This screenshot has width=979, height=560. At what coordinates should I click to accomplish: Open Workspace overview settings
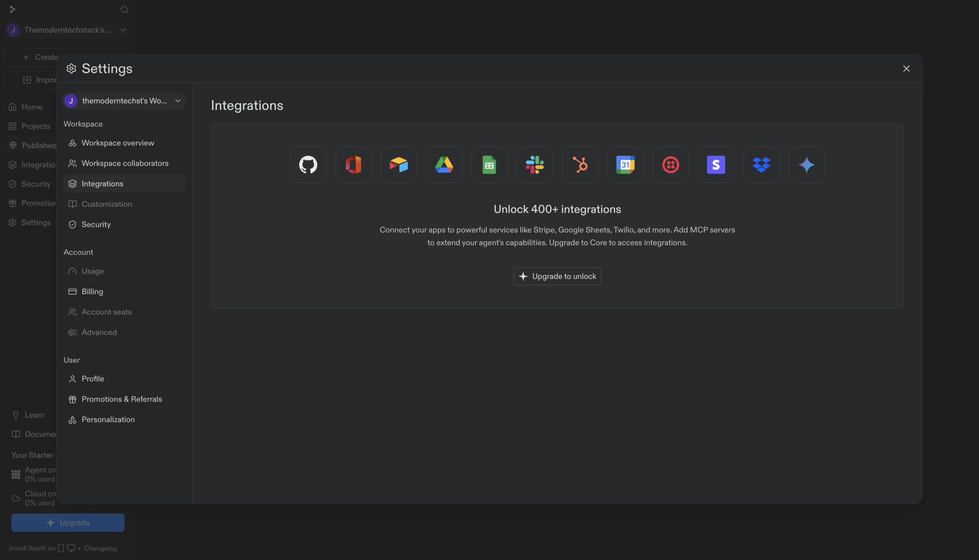tap(124, 143)
